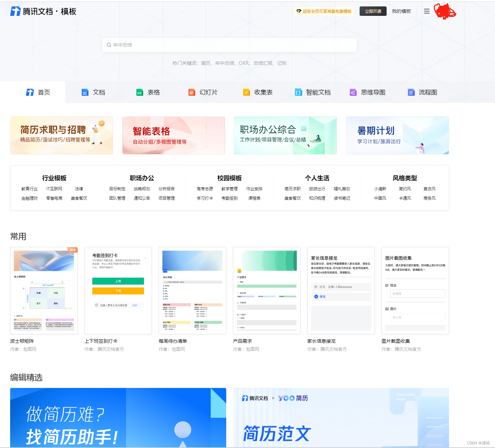Screen dimensions: 495x448
Task: Click the search magnifier icon
Action: [109, 45]
